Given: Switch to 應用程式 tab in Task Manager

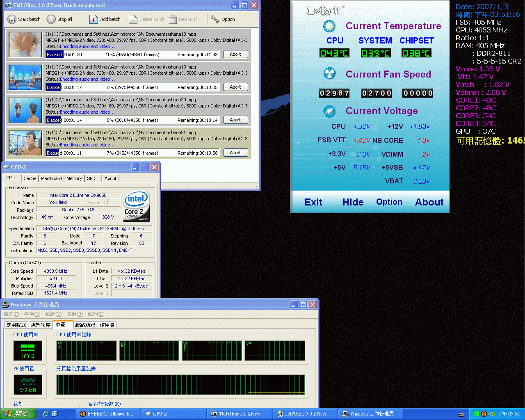Looking at the screenshot, I should point(16,325).
